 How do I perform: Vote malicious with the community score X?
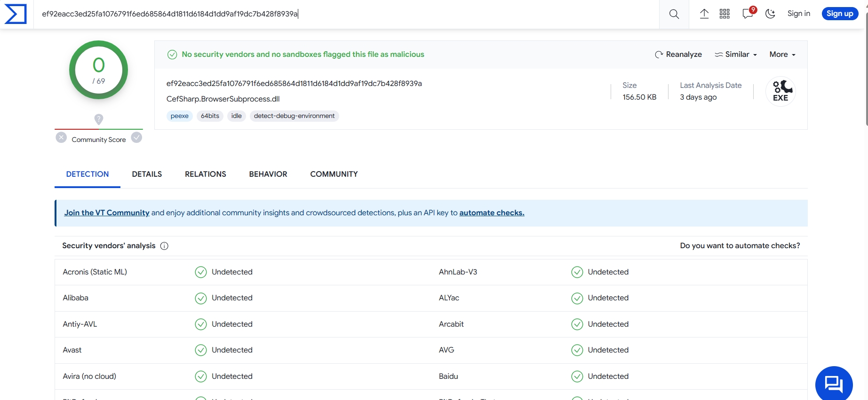[x=61, y=138]
